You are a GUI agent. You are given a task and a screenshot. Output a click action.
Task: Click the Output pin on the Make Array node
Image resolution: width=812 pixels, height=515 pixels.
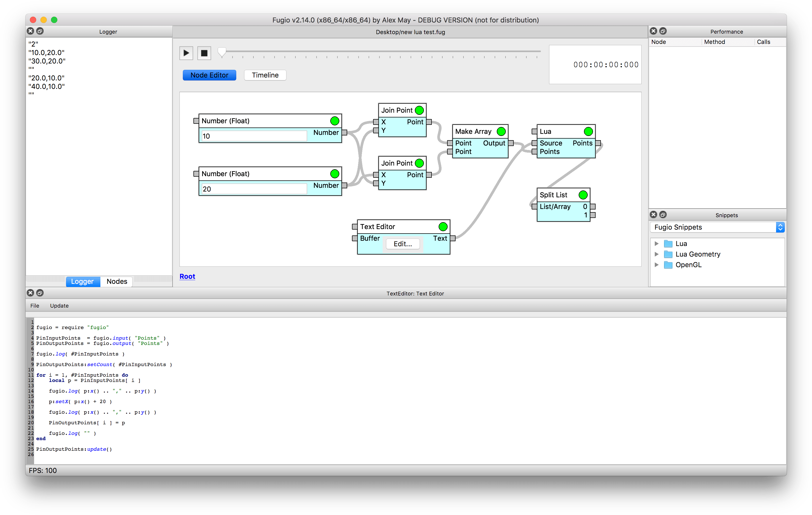point(511,143)
